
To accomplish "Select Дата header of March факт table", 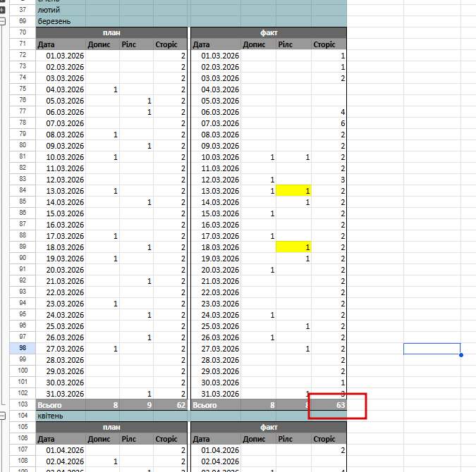I will pyautogui.click(x=216, y=44).
